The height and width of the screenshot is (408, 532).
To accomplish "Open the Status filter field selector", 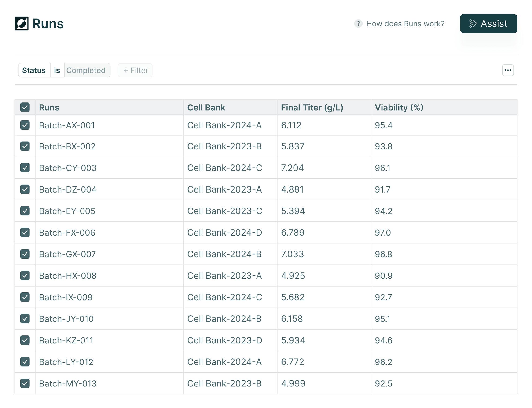I will coord(34,70).
